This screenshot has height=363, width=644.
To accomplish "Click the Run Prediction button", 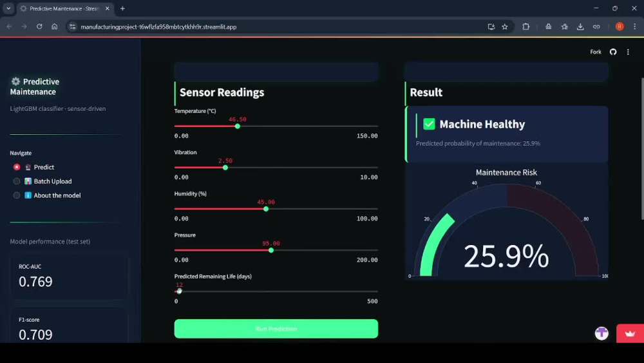I will [x=276, y=329].
